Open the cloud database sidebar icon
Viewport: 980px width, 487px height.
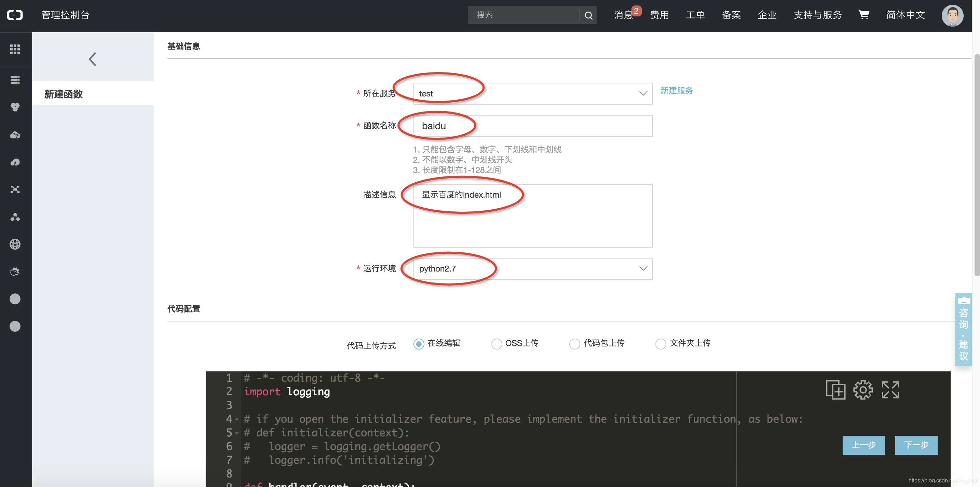[x=15, y=135]
